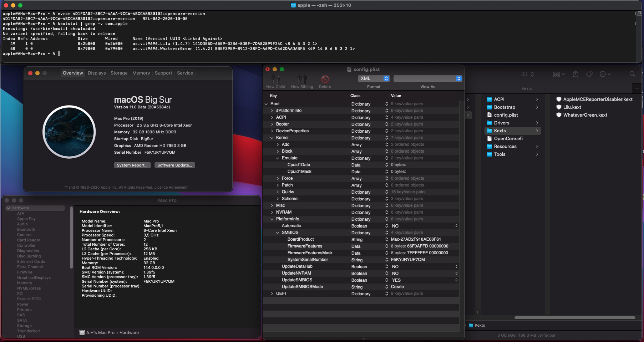This screenshot has height=342, width=644.
Task: Open class stepper for BoardProduct row
Action: [x=386, y=240]
